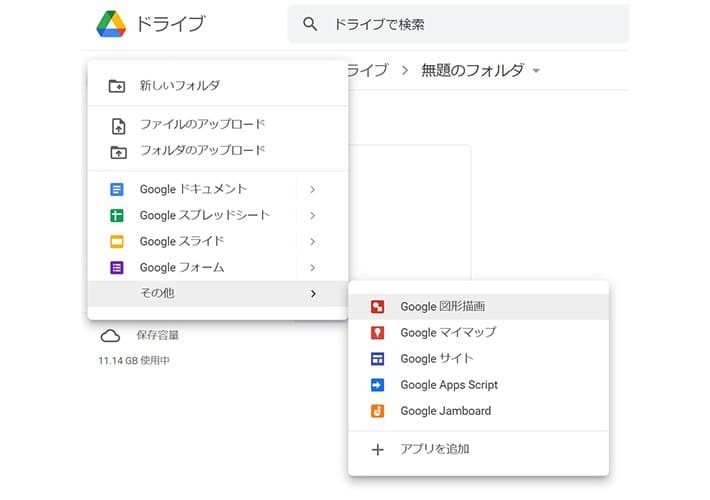Image resolution: width=710 pixels, height=500 pixels.
Task: Select Google サイト from submenu
Action: coord(478,359)
